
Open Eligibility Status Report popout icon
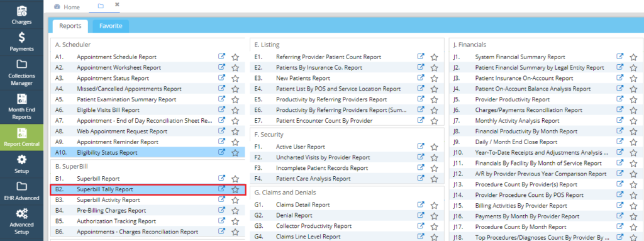click(221, 152)
